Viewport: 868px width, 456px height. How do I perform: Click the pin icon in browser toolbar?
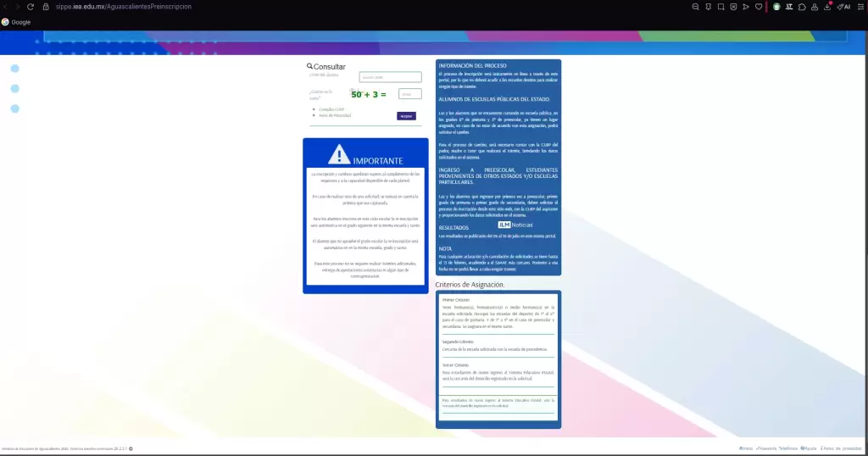click(708, 7)
